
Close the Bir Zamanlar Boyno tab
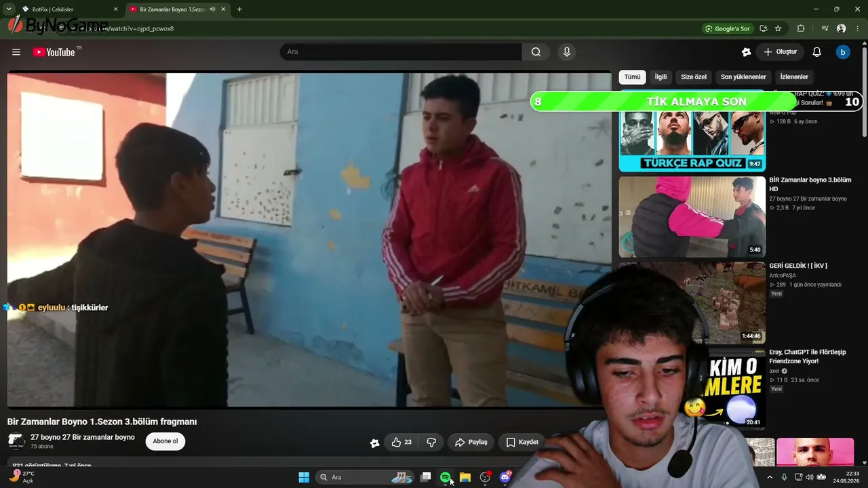(x=223, y=9)
